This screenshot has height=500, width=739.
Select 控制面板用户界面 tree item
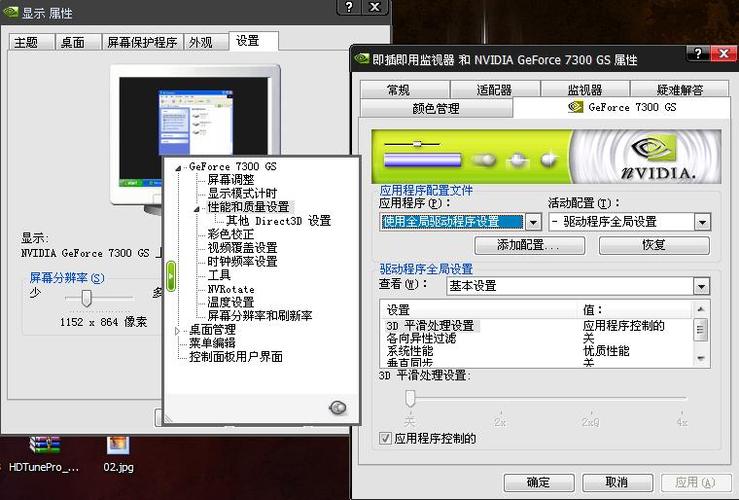(x=236, y=357)
